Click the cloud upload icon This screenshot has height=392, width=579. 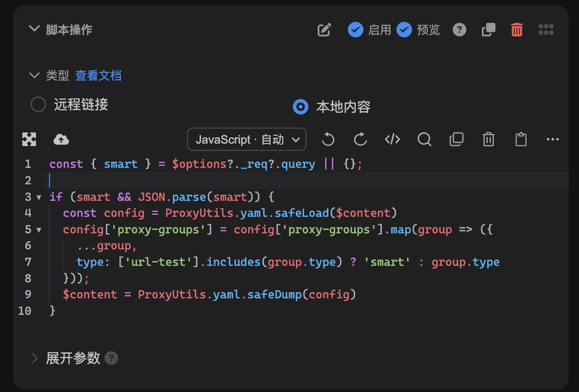click(x=61, y=139)
